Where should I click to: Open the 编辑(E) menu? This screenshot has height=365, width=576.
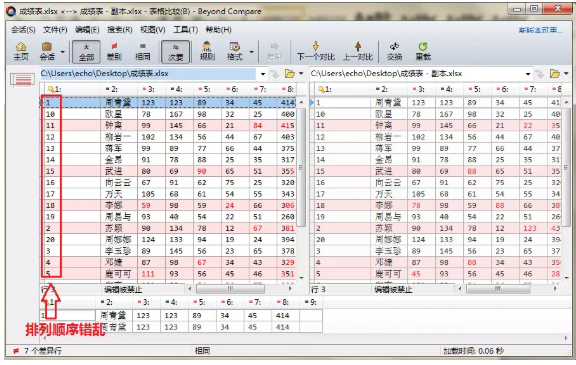click(87, 30)
